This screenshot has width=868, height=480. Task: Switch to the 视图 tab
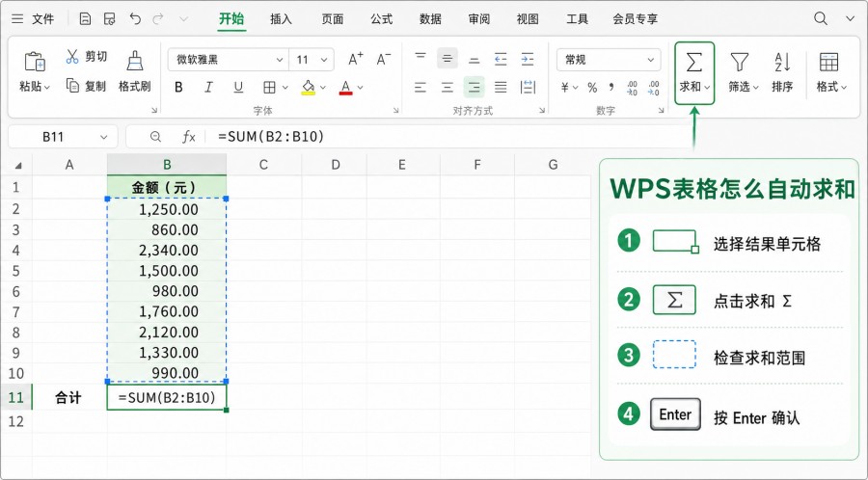528,19
